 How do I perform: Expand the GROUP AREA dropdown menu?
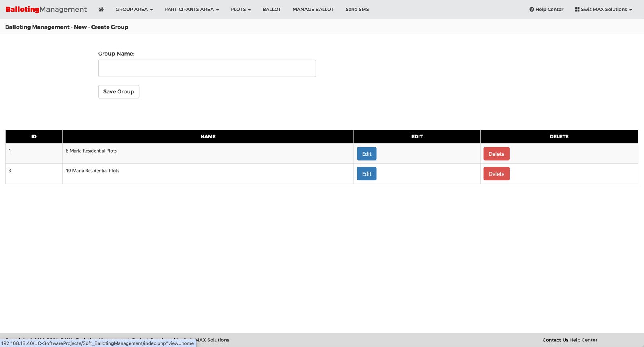(x=134, y=9)
